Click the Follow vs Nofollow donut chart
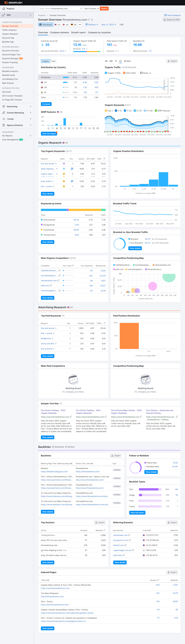Screen dimensions: 185x644 coord(136,468)
